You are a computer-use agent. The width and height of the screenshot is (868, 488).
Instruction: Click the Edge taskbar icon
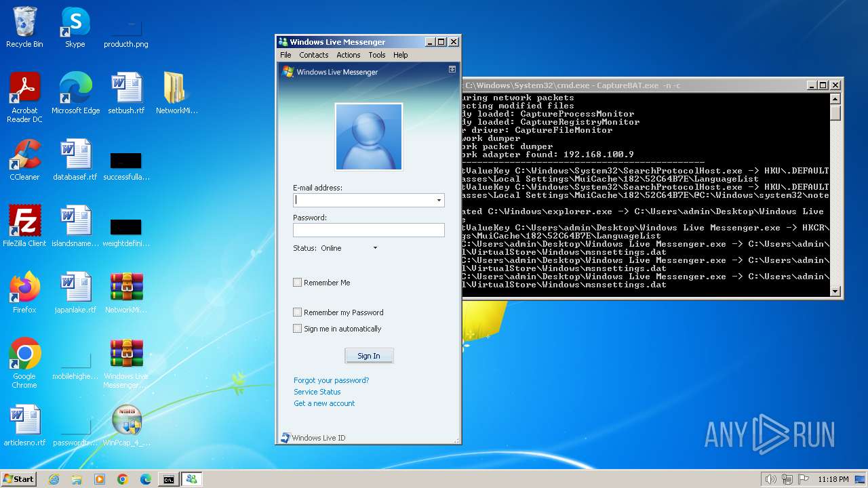[146, 479]
